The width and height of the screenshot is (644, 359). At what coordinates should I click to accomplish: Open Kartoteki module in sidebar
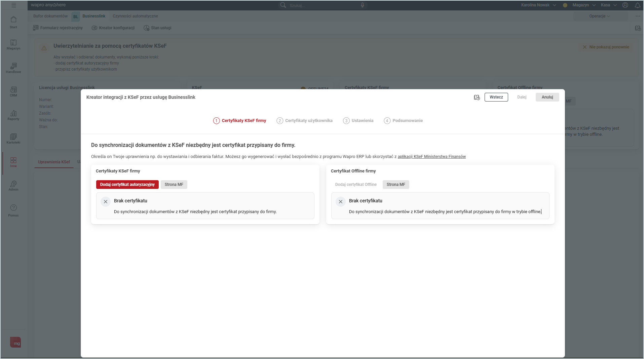[13, 139]
